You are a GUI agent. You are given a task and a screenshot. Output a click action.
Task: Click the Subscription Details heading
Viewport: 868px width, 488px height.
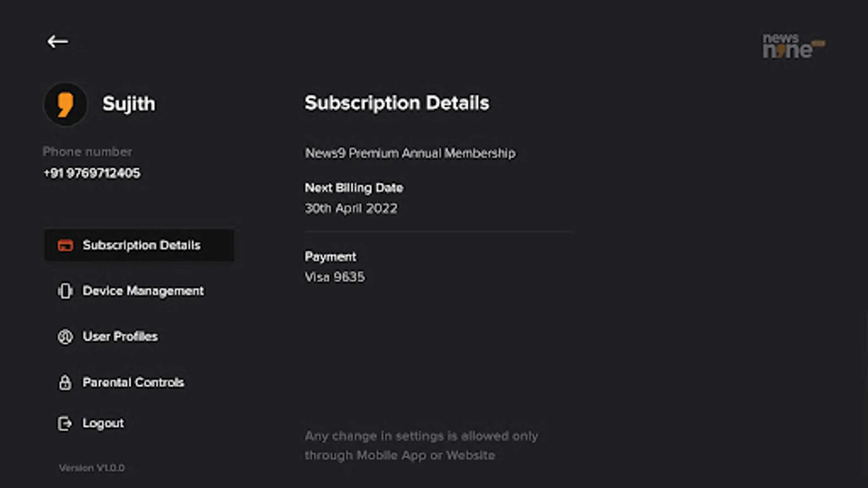point(397,103)
